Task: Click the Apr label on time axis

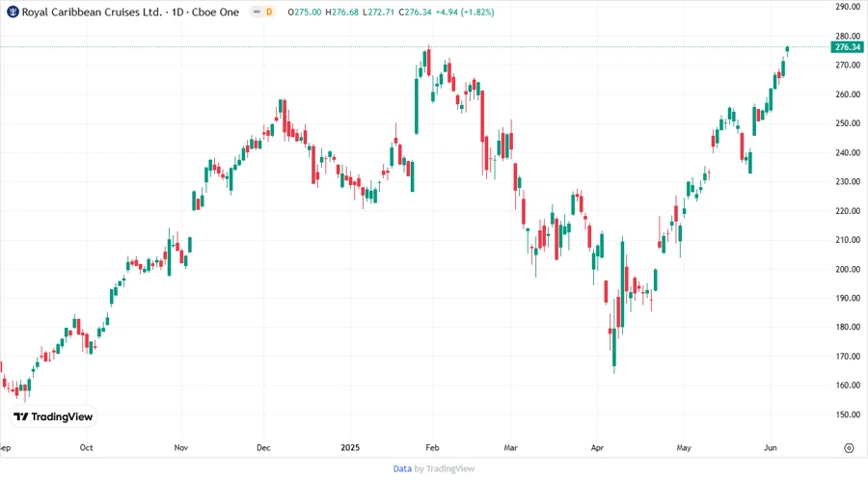Action: click(597, 447)
